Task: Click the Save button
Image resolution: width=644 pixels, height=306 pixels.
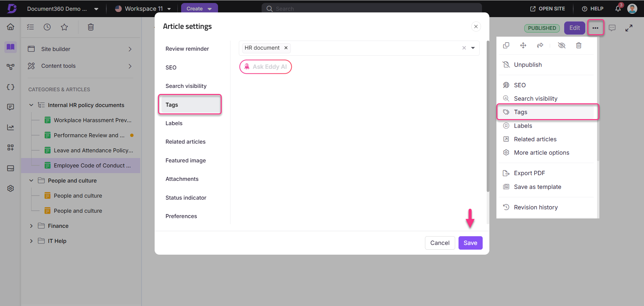Action: pos(470,243)
